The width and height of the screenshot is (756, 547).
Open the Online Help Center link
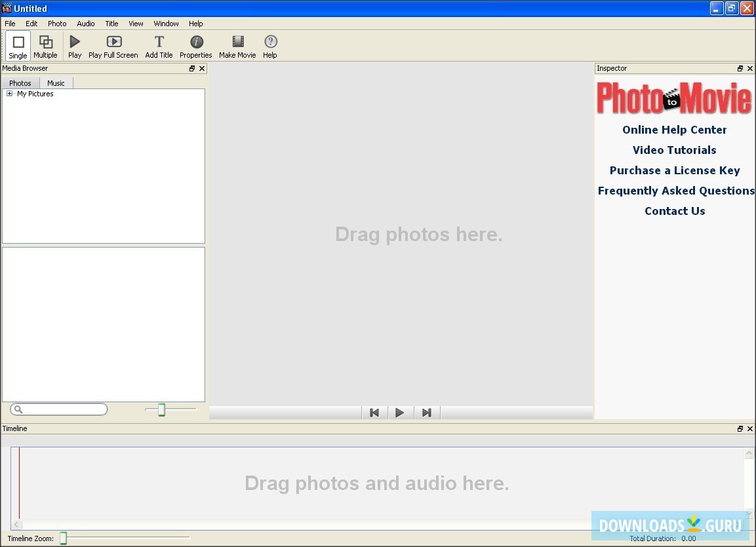(674, 130)
